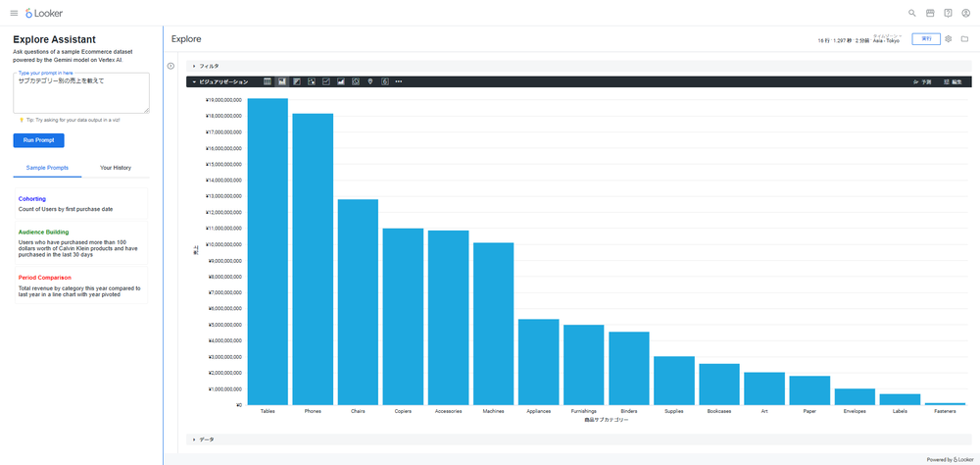Click the Art bar in chart
The image size is (980, 465).
point(764,388)
